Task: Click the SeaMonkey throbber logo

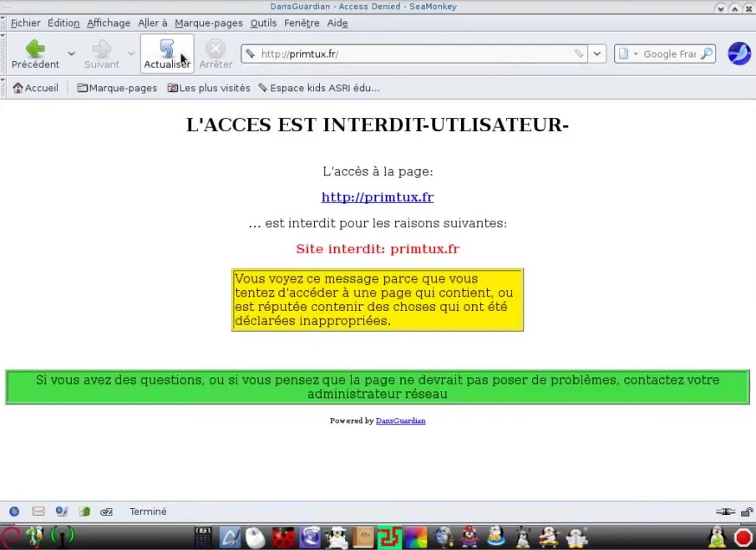Action: [x=738, y=53]
